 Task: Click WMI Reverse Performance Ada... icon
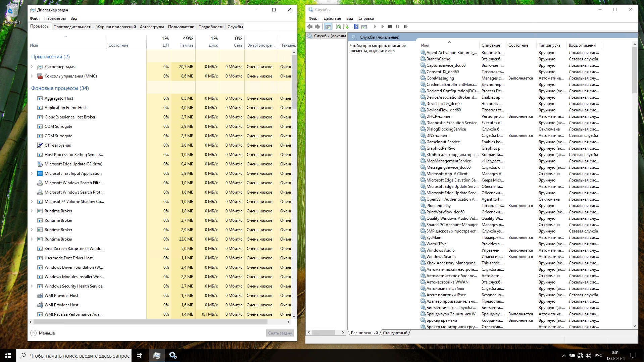point(40,314)
